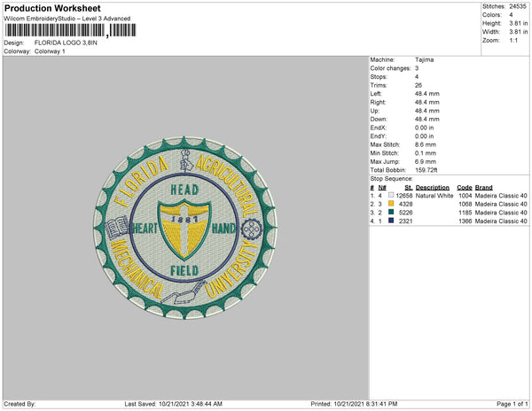Select the Zoom value "1:1"
Viewport: 532px width, 411px height.
[513, 41]
